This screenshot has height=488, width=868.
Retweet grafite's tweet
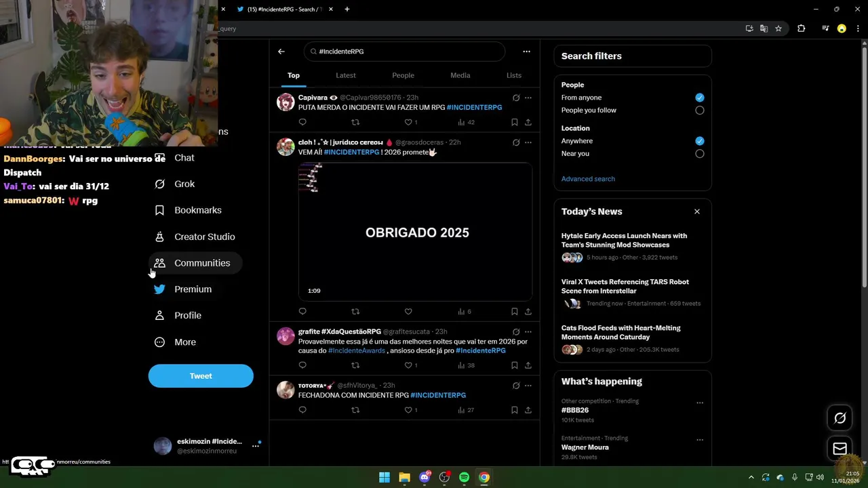point(355,365)
